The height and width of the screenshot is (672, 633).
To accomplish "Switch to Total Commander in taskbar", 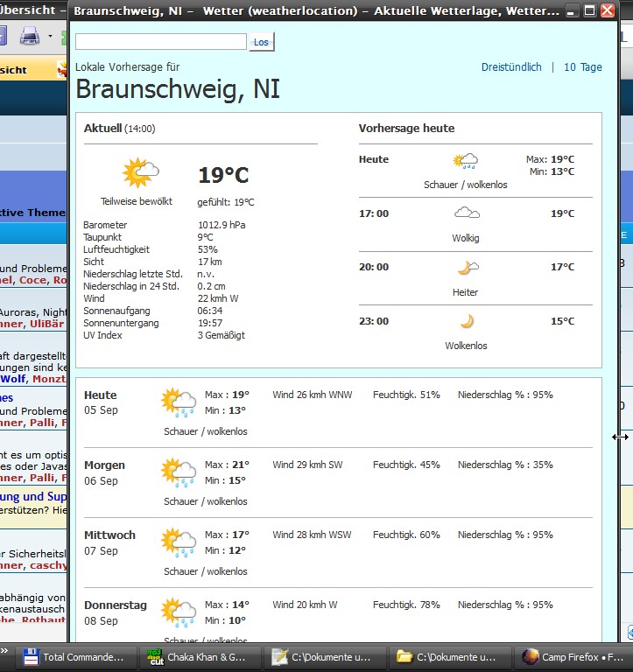I will coord(77,657).
